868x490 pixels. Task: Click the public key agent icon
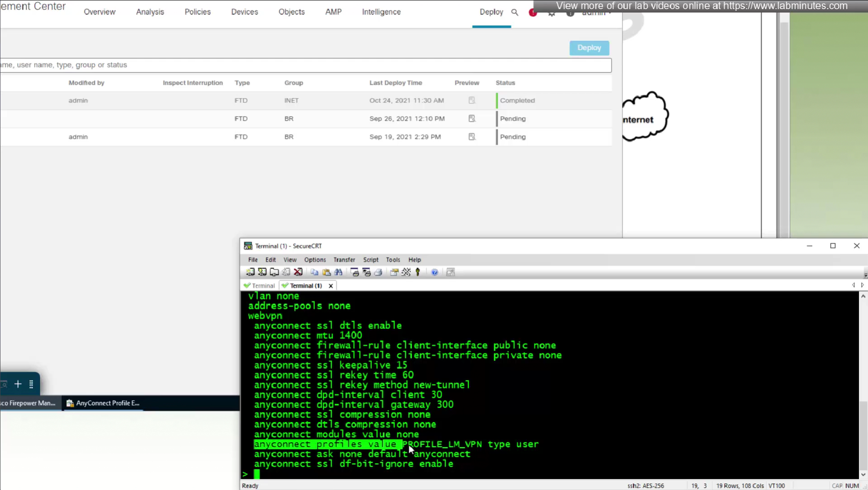point(418,272)
